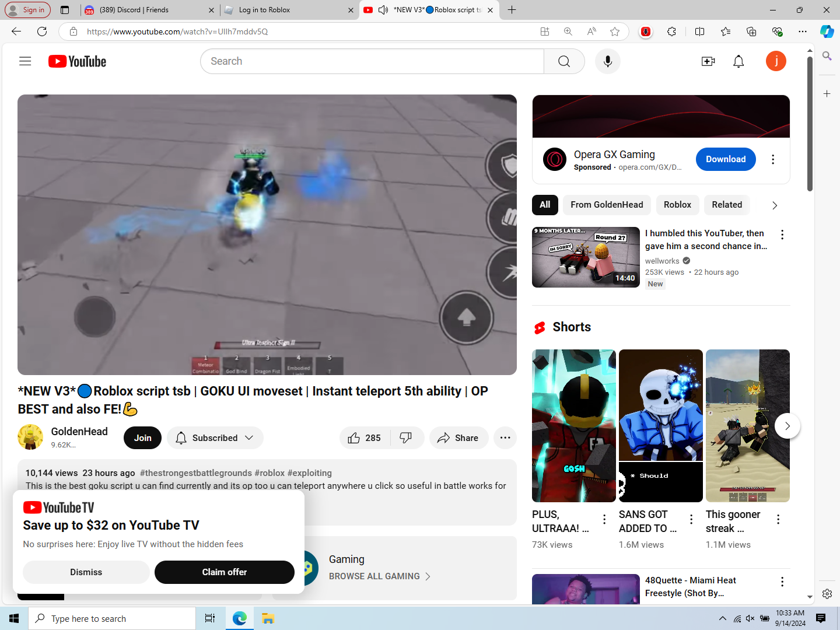This screenshot has width=840, height=630.
Task: Open Task View on the taskbar
Action: click(210, 618)
